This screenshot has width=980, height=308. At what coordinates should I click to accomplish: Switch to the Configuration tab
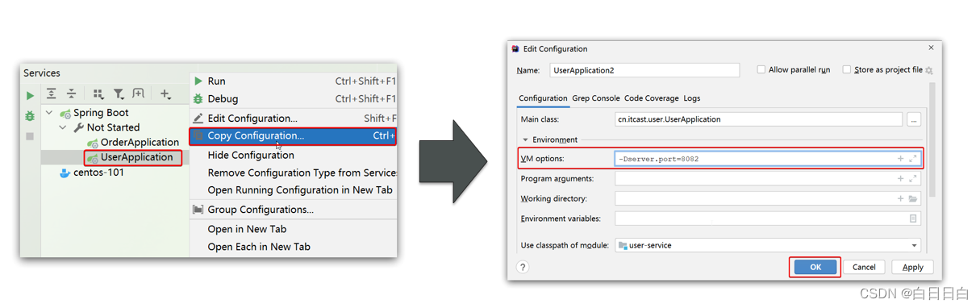click(x=543, y=98)
